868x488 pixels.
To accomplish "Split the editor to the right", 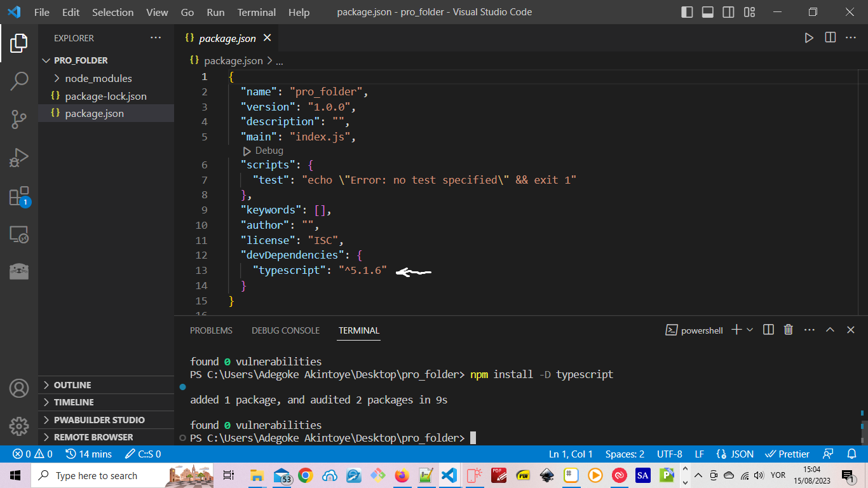I will [x=830, y=38].
